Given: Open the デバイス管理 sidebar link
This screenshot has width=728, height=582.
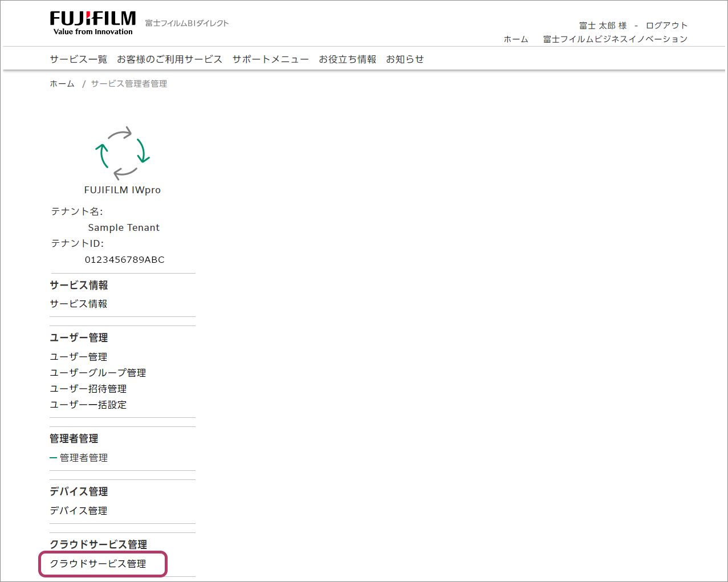Looking at the screenshot, I should pyautogui.click(x=79, y=511).
